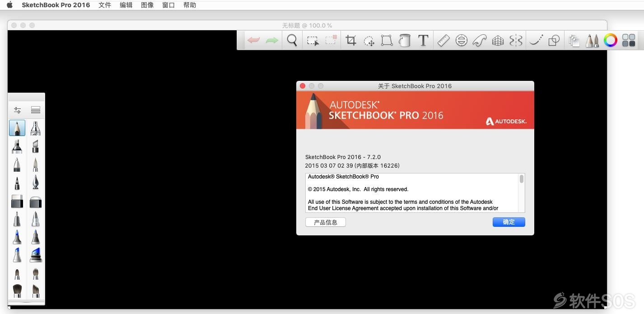Click the green Redo arrow

pyautogui.click(x=272, y=41)
